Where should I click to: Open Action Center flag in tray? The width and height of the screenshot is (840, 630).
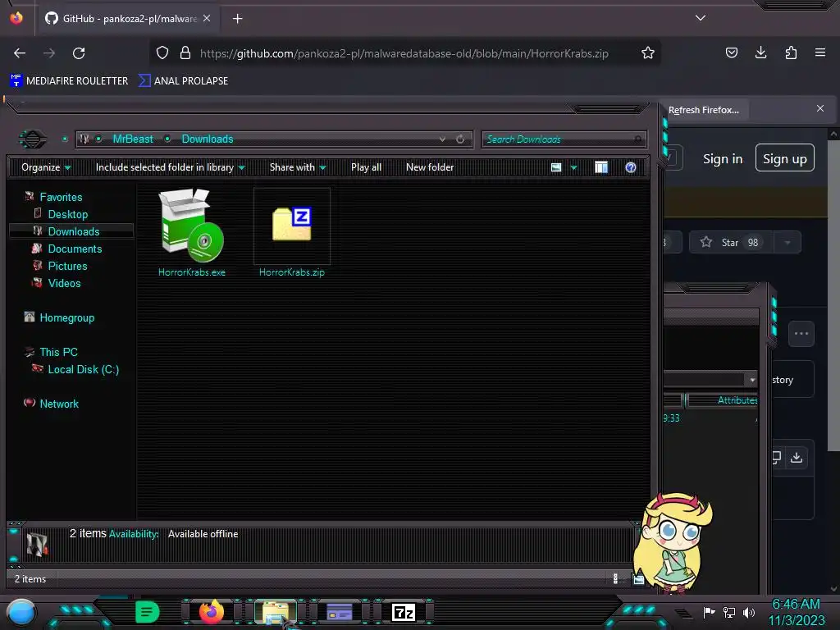pos(710,612)
